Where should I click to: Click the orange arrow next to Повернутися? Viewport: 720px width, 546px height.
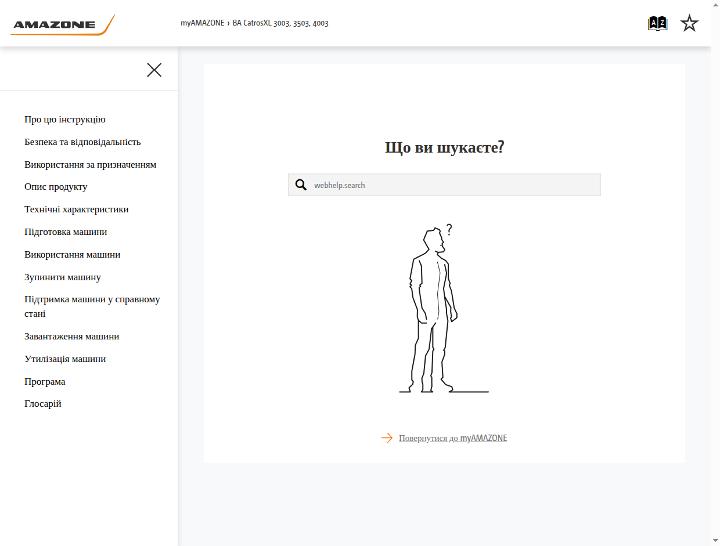pyautogui.click(x=387, y=438)
